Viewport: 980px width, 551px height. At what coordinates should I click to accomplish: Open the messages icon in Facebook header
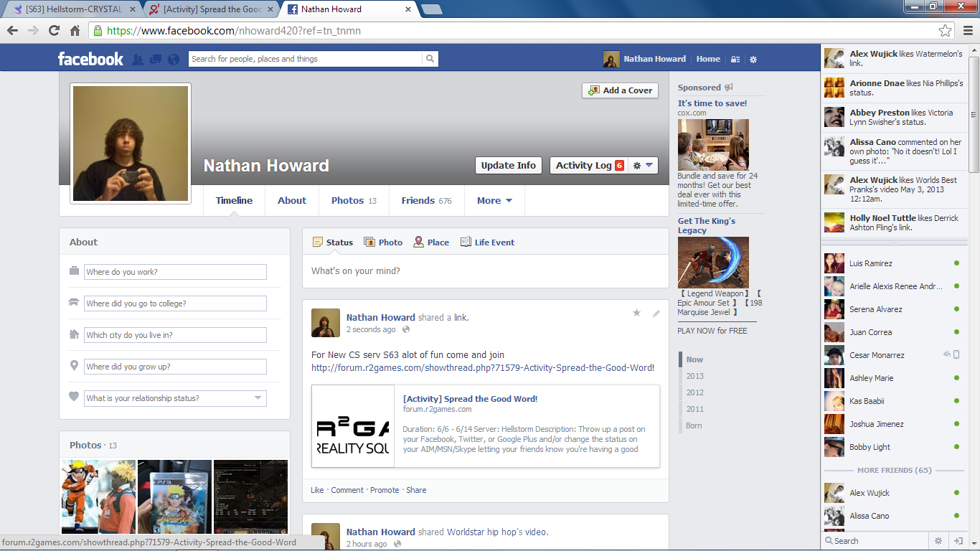155,60
